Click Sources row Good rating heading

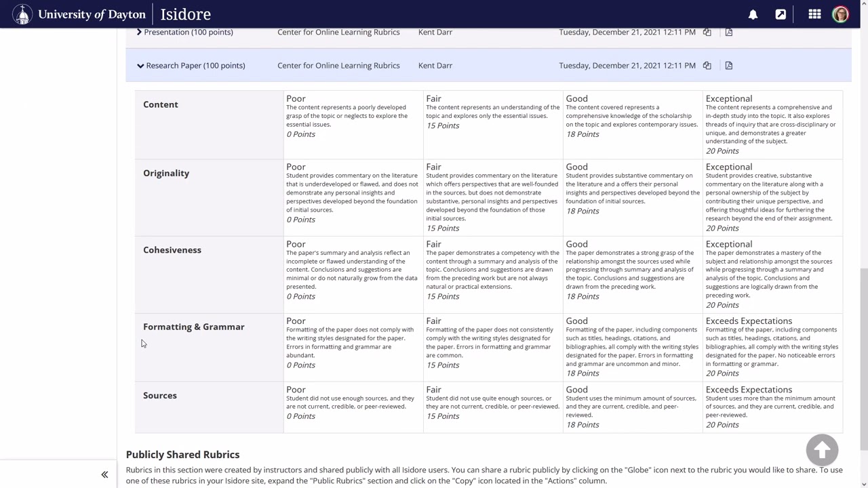577,390
